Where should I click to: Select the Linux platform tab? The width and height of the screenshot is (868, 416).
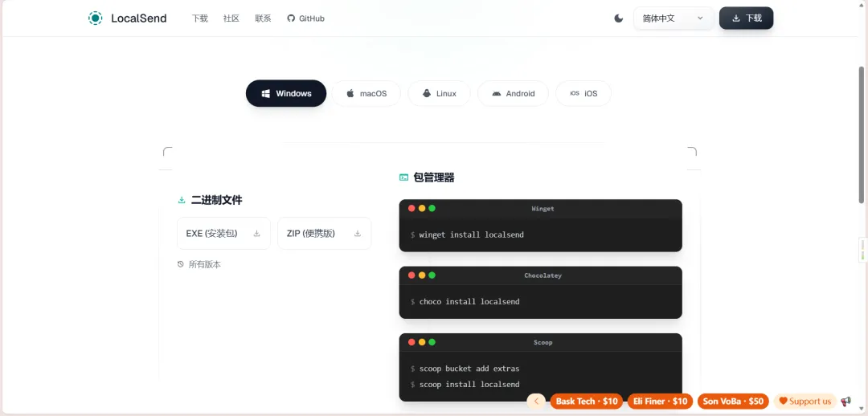click(439, 93)
